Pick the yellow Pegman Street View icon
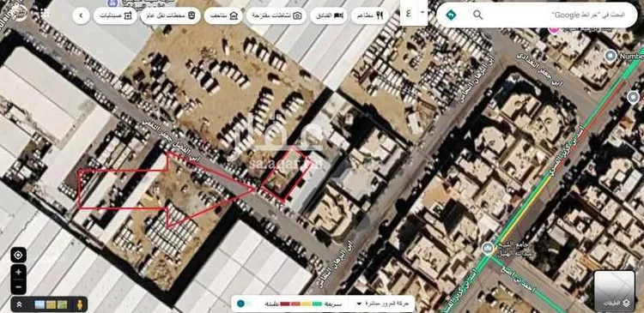The height and width of the screenshot is (313, 644). click(x=79, y=304)
